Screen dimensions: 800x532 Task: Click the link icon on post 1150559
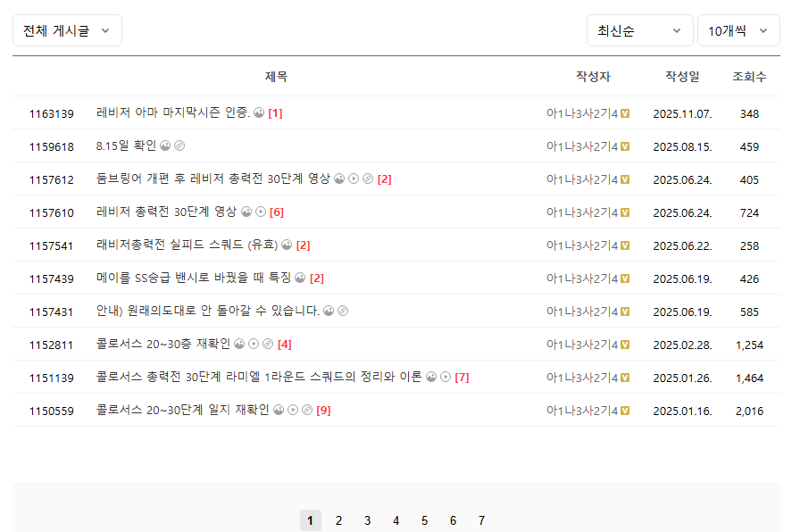pos(307,410)
